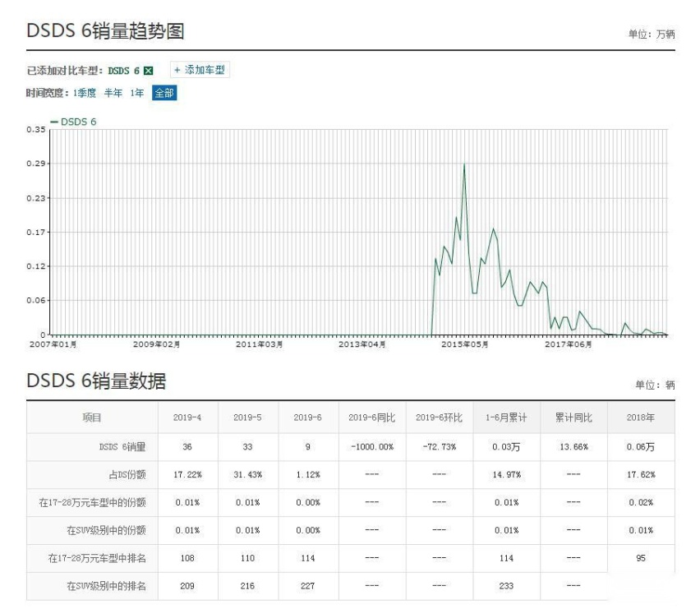Click the 0.17 y-axis value

point(35,232)
